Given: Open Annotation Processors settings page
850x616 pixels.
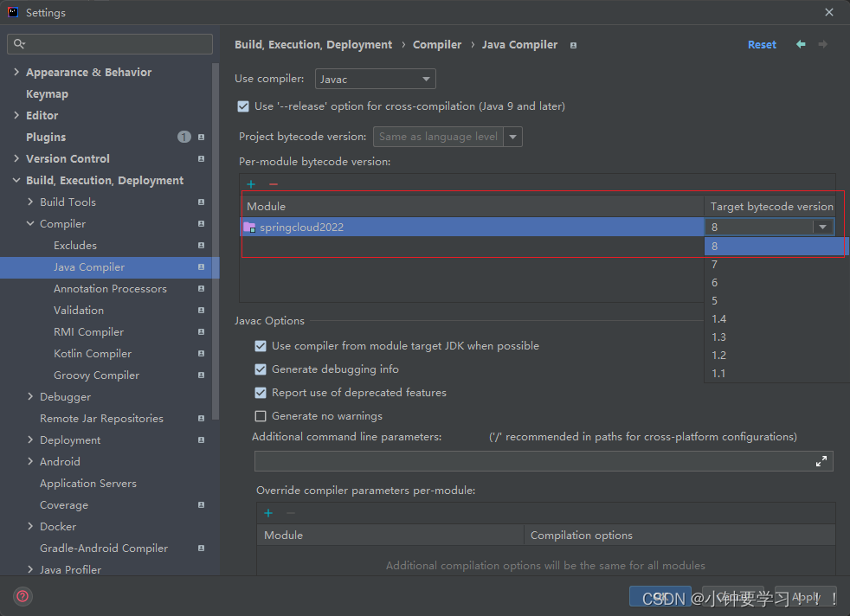Looking at the screenshot, I should pyautogui.click(x=110, y=289).
